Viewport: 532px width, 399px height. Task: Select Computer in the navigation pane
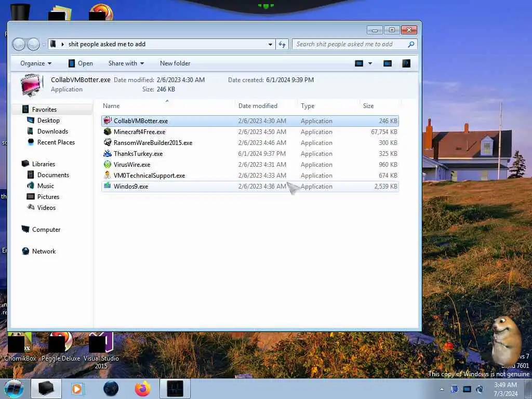[x=46, y=229]
